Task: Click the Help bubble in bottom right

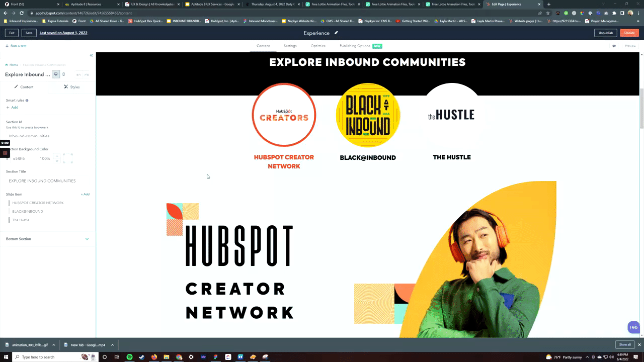Action: [x=633, y=327]
